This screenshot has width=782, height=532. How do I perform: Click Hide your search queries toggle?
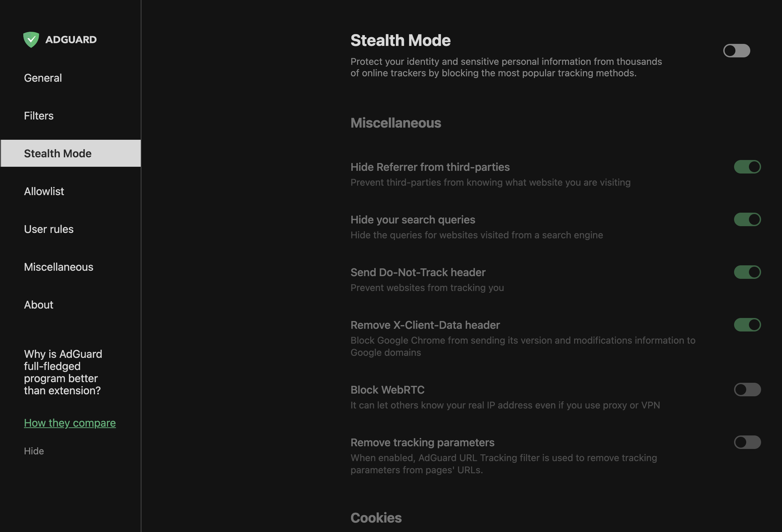tap(748, 220)
